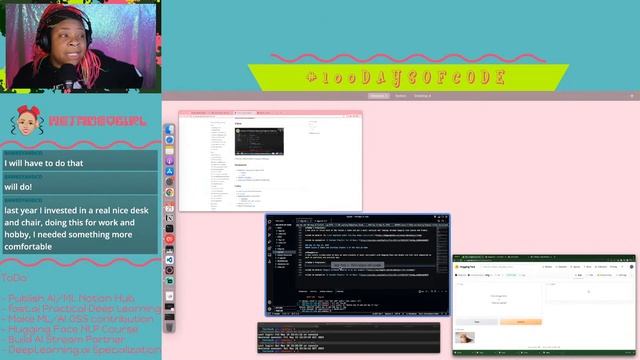
Task: Launch the Safari compass icon in the dock
Action: pyautogui.click(x=169, y=140)
